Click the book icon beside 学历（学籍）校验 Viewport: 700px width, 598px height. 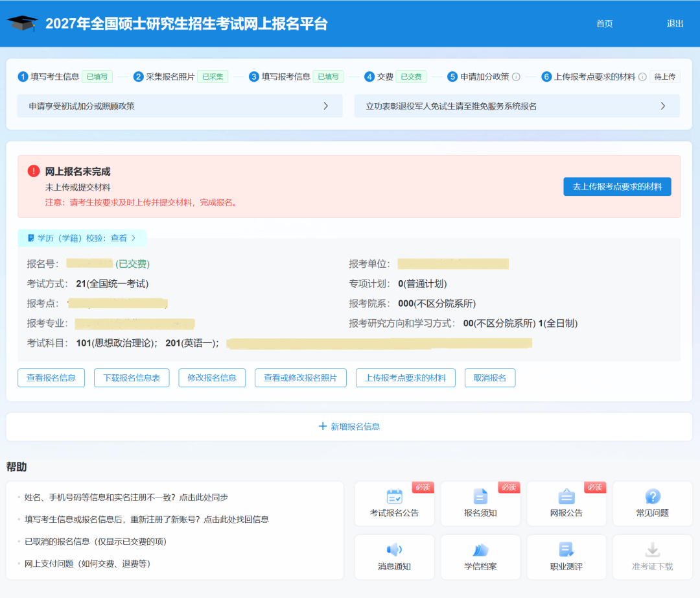[31, 238]
